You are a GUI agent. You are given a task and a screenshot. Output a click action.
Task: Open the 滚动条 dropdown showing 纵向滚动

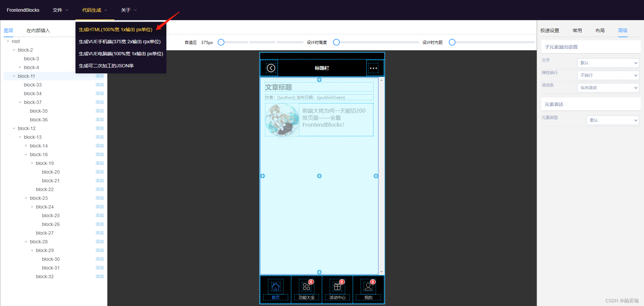tap(608, 88)
